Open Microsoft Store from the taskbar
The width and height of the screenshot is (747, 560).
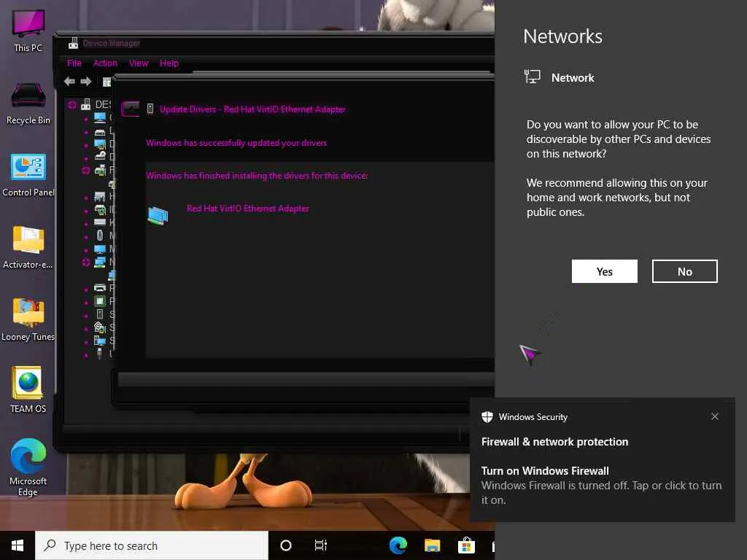[x=466, y=545]
